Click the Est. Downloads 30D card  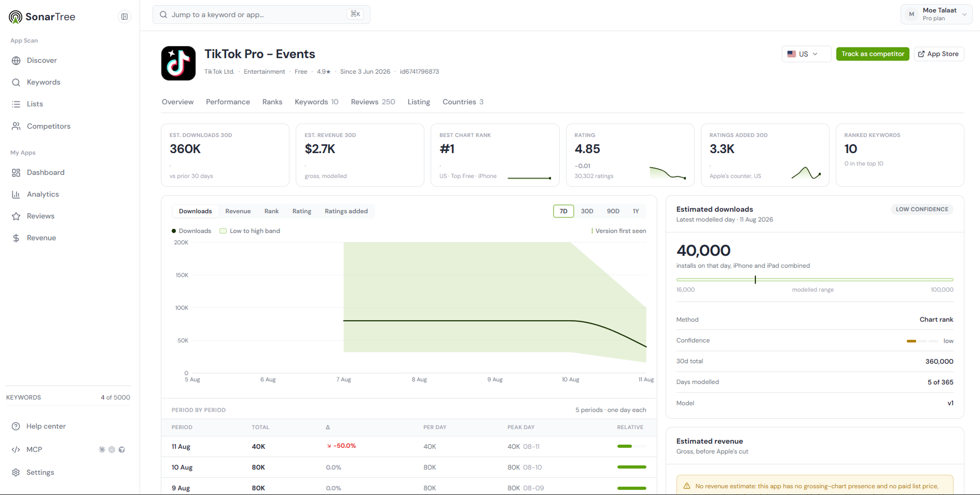pos(225,155)
